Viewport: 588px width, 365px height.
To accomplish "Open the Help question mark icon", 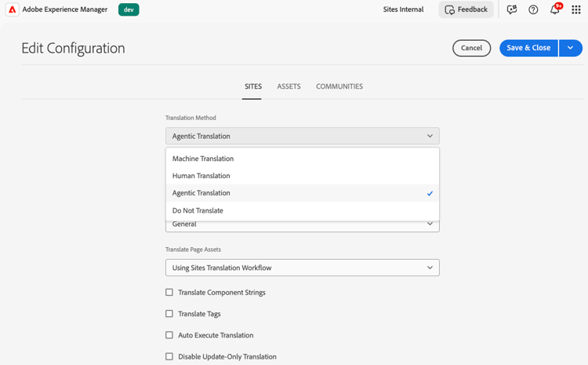I will click(533, 9).
